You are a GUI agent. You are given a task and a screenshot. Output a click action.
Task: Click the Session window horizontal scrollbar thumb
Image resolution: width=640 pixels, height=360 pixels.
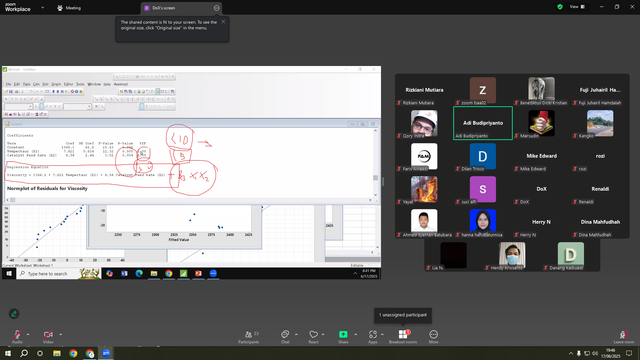coord(13,200)
